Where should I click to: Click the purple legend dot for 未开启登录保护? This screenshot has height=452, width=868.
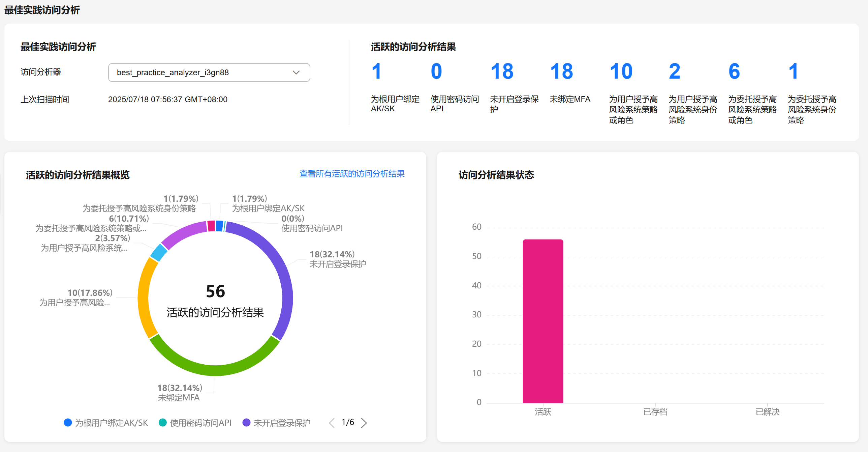click(246, 423)
